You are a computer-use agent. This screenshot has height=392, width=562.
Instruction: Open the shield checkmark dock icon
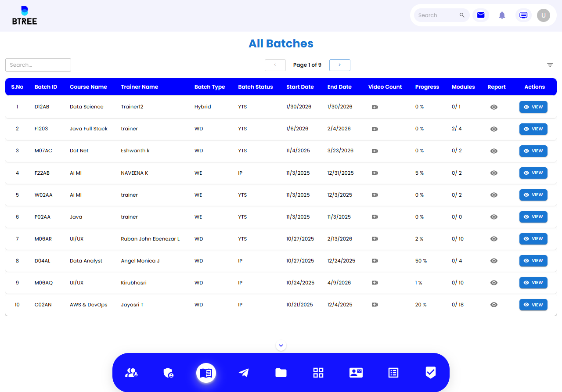[x=431, y=373]
